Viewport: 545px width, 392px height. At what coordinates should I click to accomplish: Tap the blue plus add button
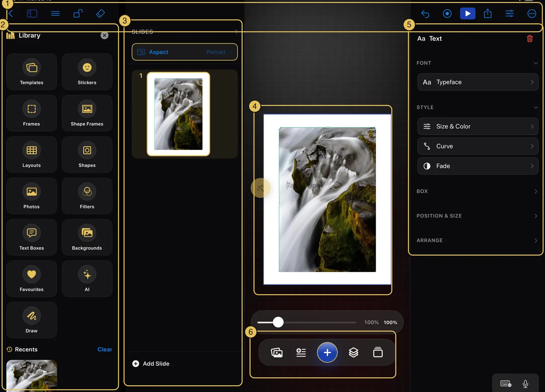pos(327,353)
